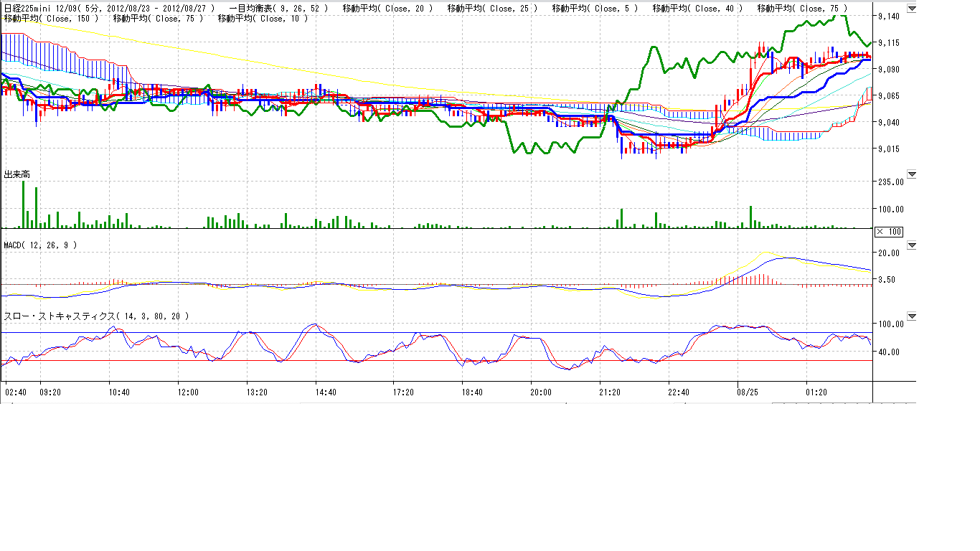980x551 pixels.
Task: Expand the MACD panel dropdown arrow
Action: point(912,245)
